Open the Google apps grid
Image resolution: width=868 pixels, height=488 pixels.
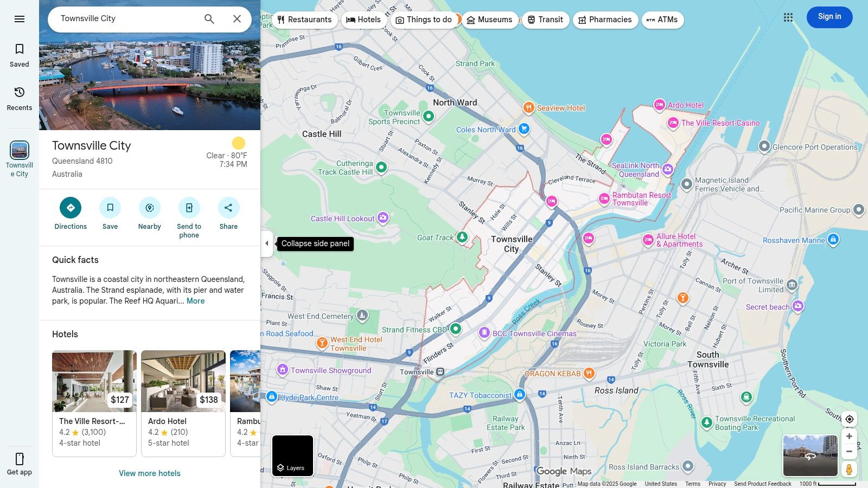point(788,17)
